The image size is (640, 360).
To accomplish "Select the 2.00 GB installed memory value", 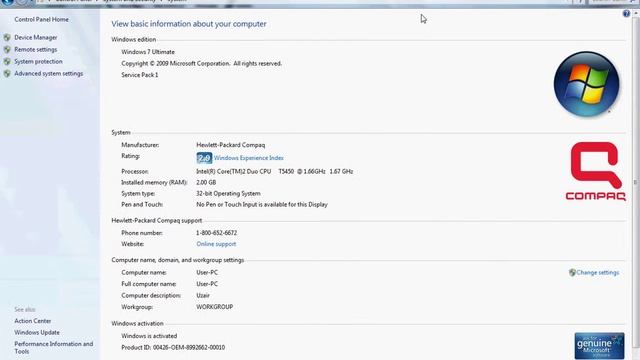I will [x=206, y=182].
